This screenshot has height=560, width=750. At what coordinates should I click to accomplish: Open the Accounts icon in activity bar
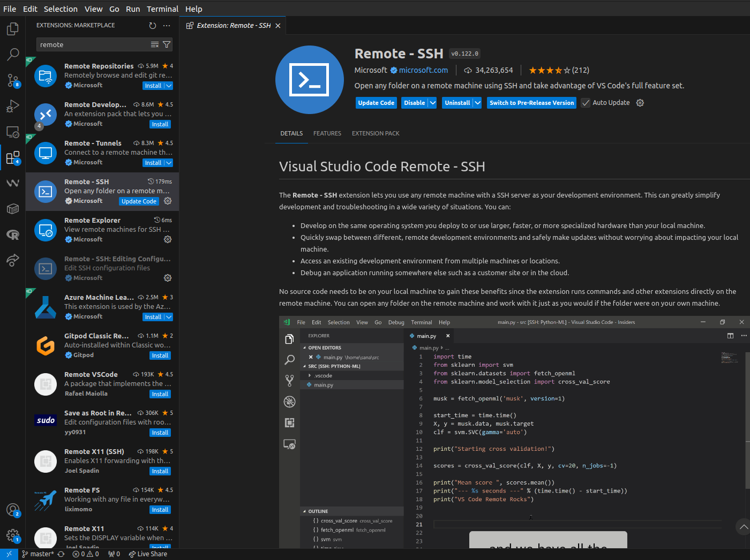13,510
